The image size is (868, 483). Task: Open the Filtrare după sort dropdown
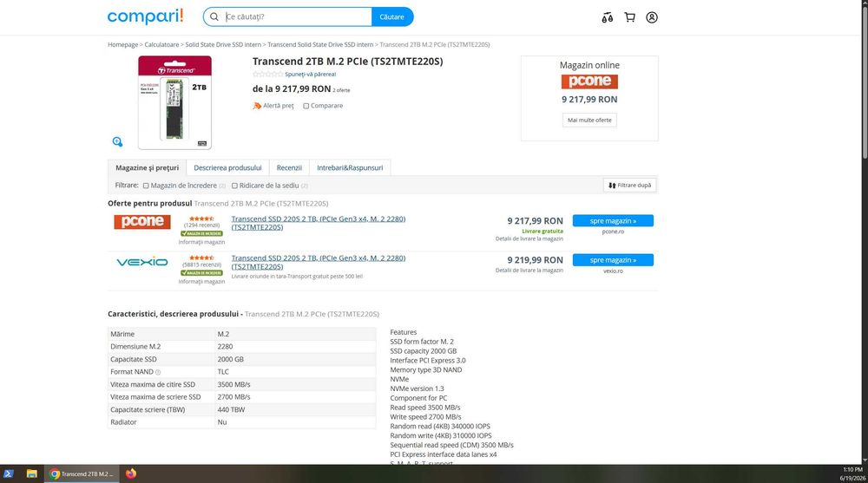(x=629, y=186)
